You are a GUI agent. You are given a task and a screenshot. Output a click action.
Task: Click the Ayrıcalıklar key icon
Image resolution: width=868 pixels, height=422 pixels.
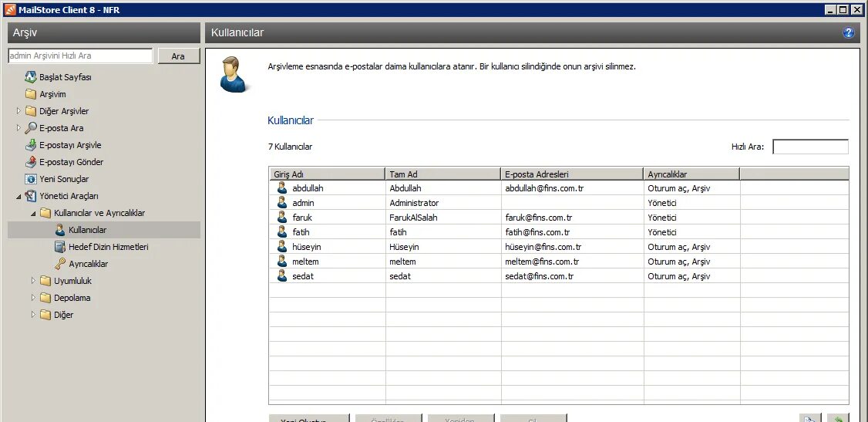point(60,264)
